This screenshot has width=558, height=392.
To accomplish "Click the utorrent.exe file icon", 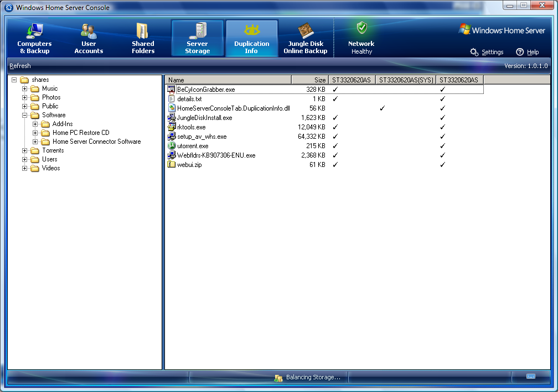I will [172, 146].
